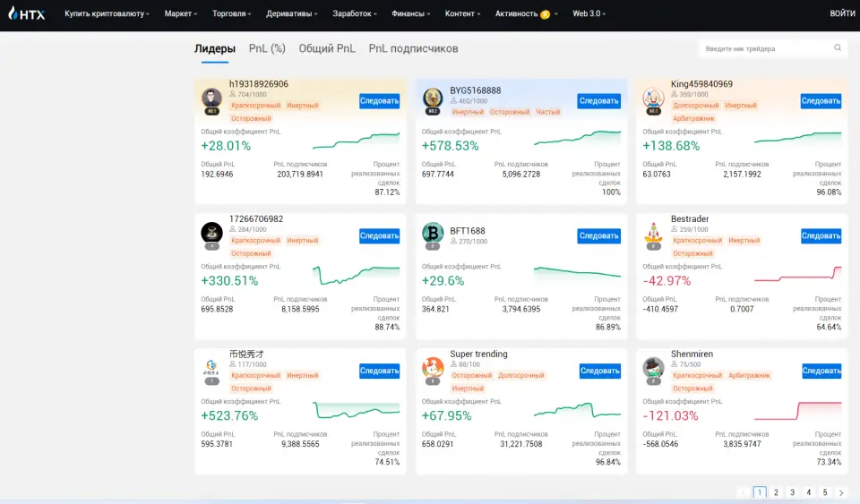Follow trader Bestrader
The image size is (860, 504).
click(x=821, y=235)
